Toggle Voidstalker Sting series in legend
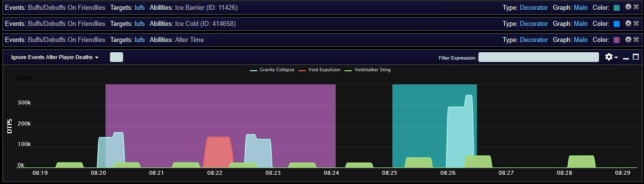The image size is (644, 184). coord(367,70)
